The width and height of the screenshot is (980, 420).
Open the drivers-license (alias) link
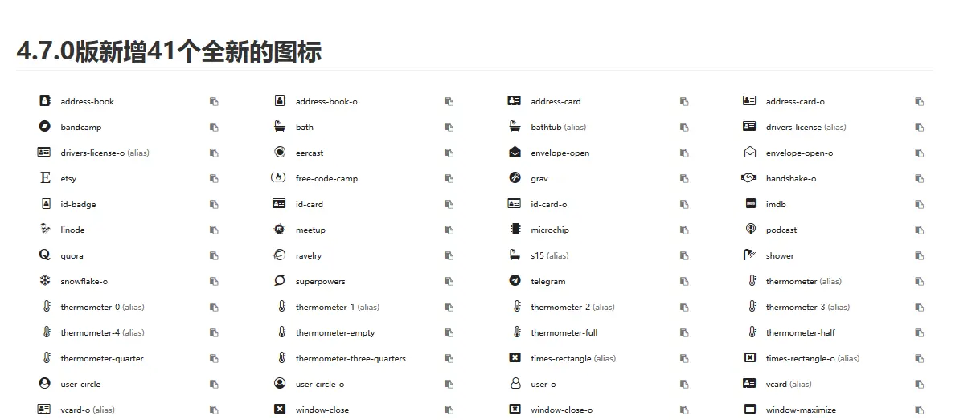coord(806,127)
